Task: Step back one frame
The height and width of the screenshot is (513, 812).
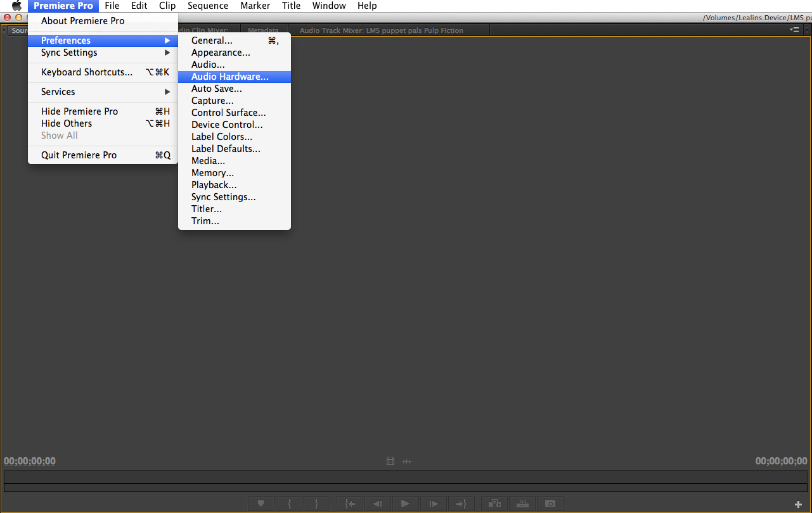Action: click(377, 504)
